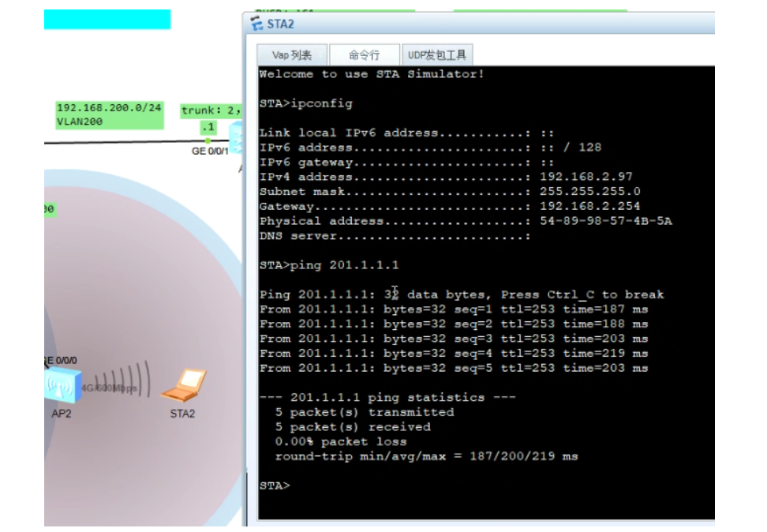Click the STA2 title bar text

(280, 24)
